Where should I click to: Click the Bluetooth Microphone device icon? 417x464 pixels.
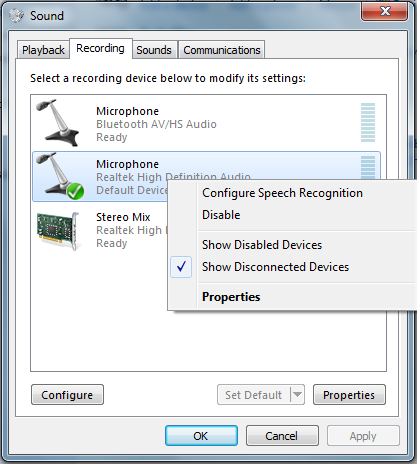pos(58,123)
